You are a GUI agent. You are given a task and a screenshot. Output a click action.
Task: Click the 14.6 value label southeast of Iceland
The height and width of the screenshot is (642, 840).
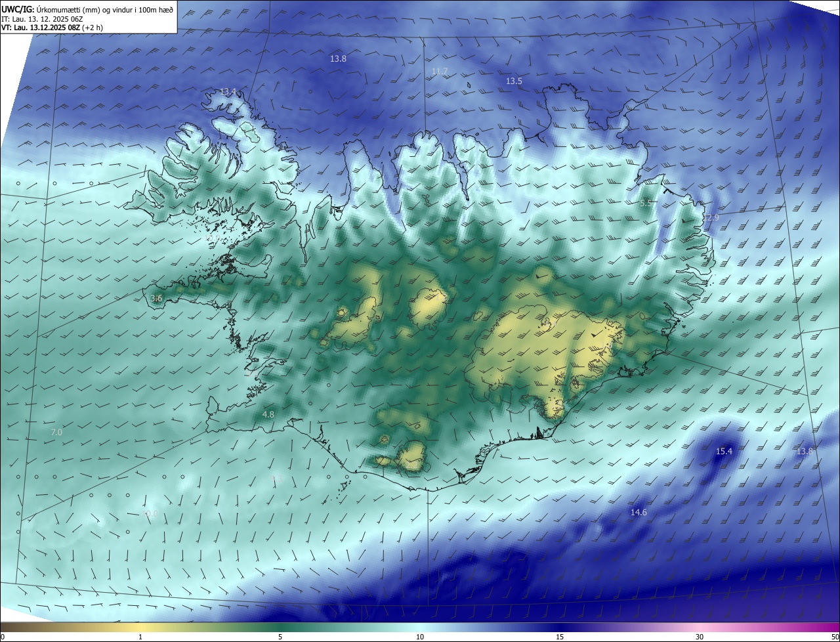(639, 512)
